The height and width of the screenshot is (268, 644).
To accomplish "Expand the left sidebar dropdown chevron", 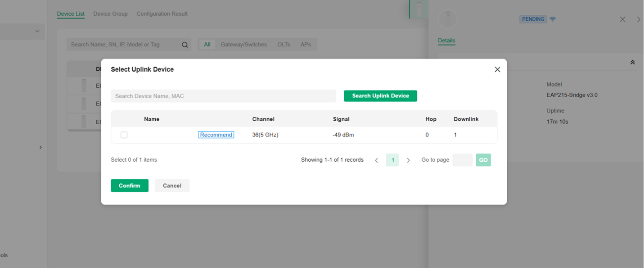I will 37,32.
